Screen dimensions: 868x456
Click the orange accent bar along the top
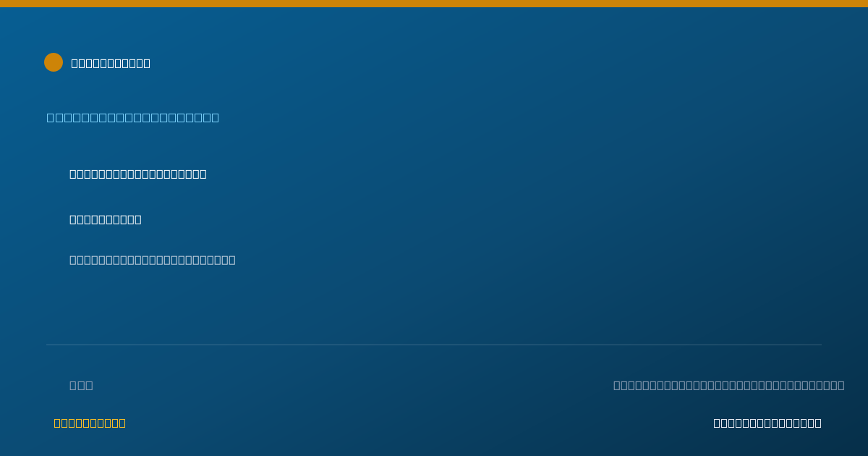click(x=434, y=4)
